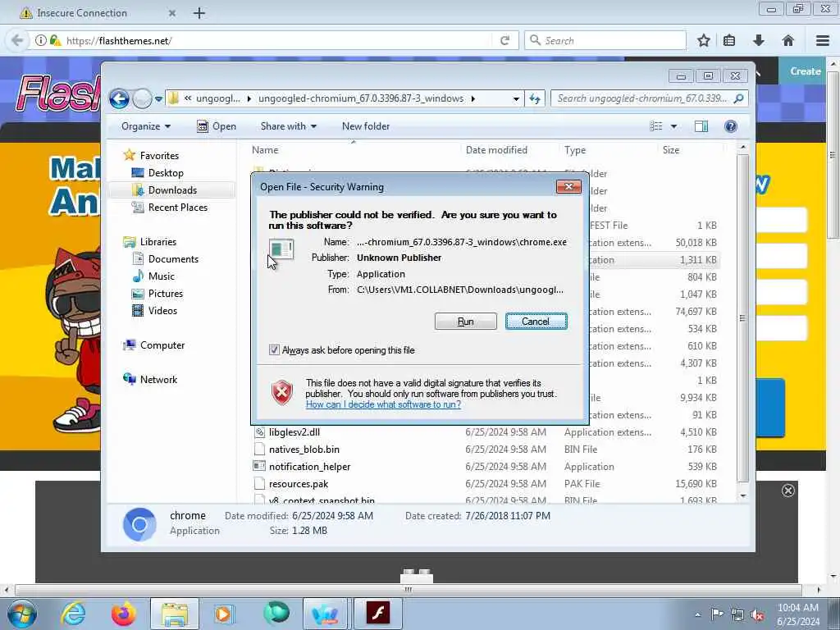Screen dimensions: 840x630
Task: Toggle the preview pane icon
Action: click(701, 126)
